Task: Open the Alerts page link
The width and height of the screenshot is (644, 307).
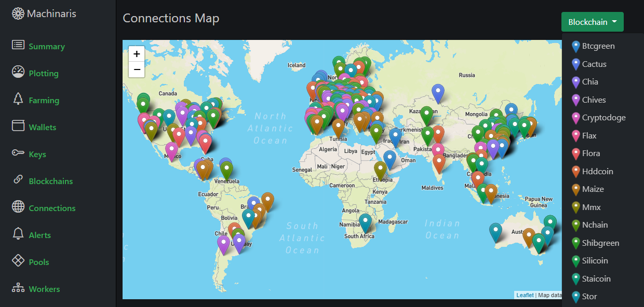Action: pyautogui.click(x=40, y=235)
